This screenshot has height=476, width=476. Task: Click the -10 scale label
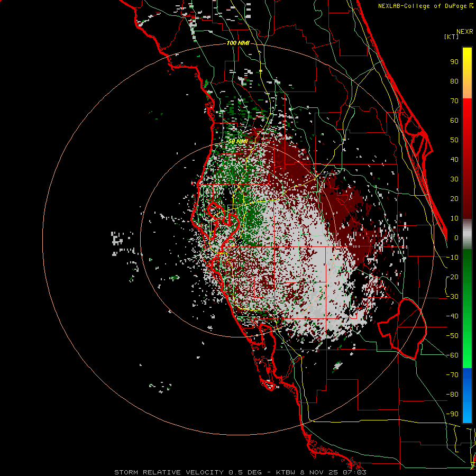pyautogui.click(x=452, y=258)
